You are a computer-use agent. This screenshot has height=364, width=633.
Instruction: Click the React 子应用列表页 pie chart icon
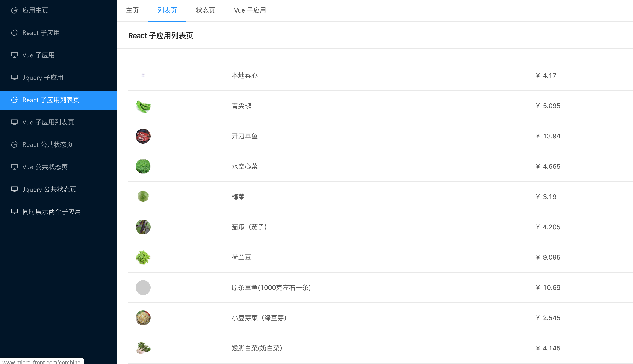14,100
